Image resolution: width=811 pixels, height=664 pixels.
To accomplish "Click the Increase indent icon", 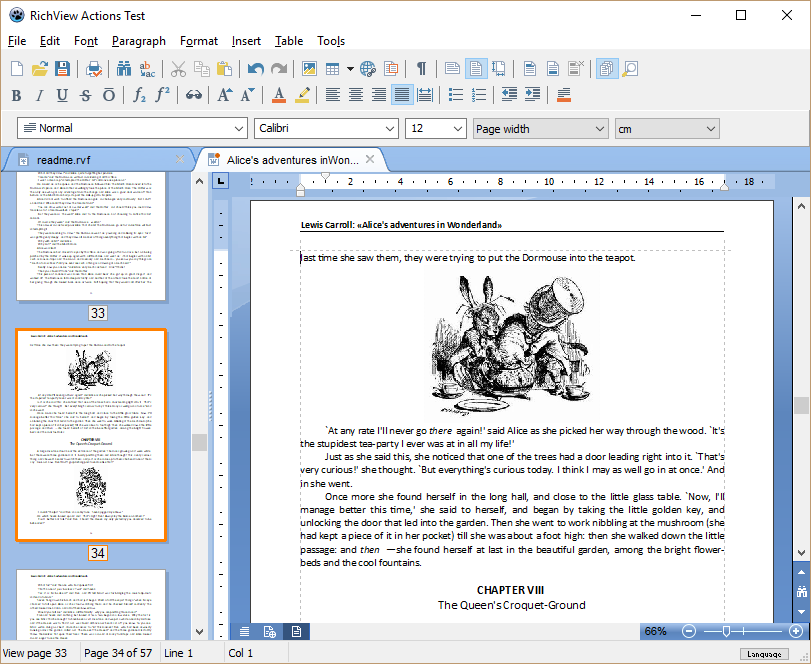I will pos(533,95).
